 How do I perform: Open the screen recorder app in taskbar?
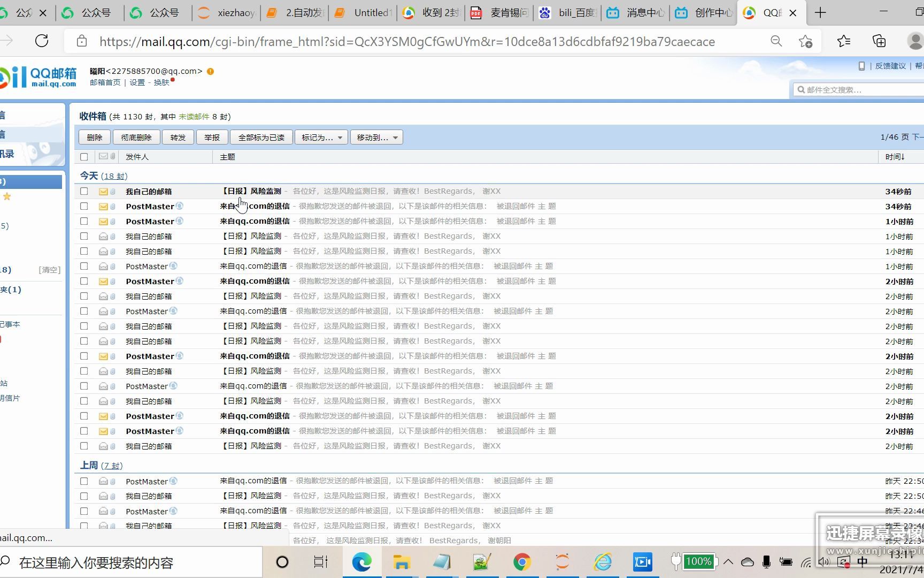643,562
